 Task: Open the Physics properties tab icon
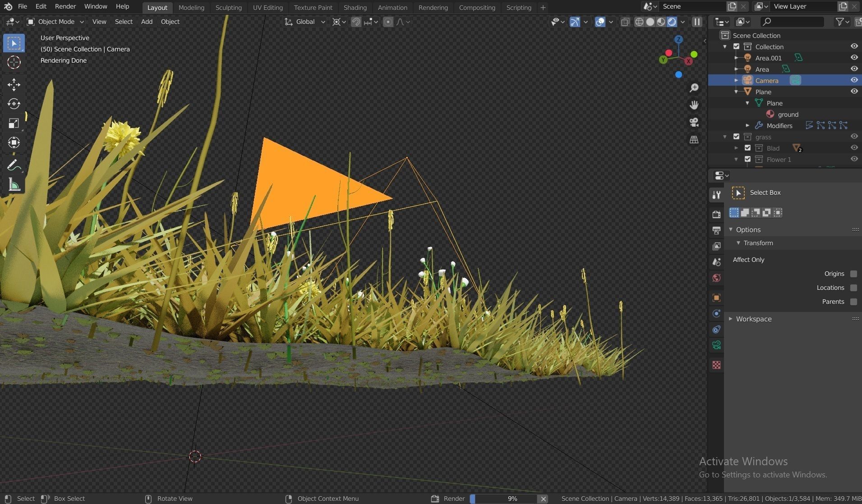716,313
